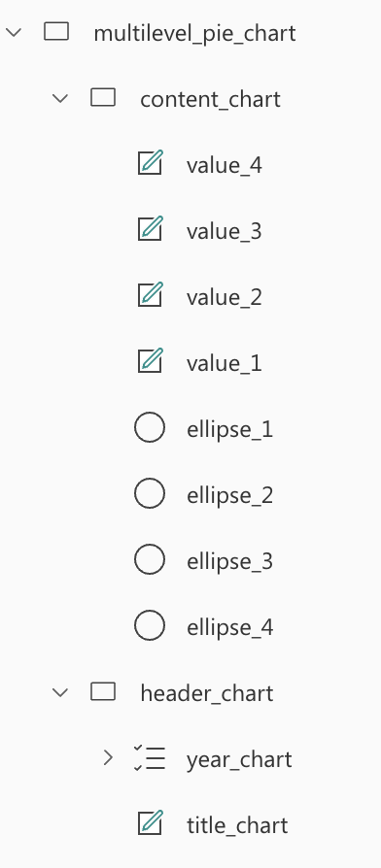Select the value_3 tree item

(224, 231)
